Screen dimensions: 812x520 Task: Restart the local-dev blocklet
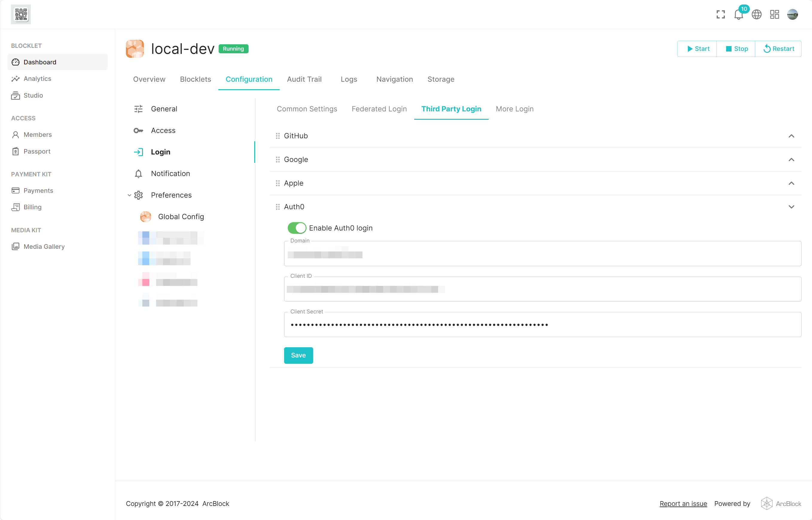[x=778, y=48]
